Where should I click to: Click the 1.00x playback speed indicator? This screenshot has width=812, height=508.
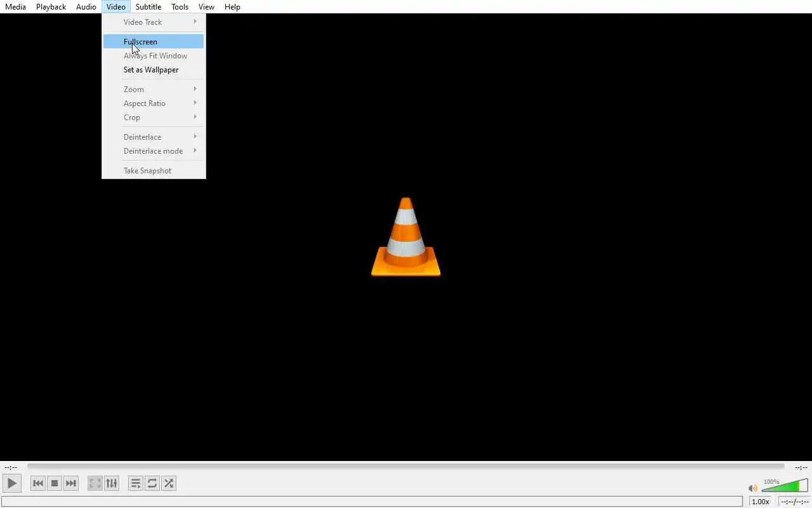point(760,502)
